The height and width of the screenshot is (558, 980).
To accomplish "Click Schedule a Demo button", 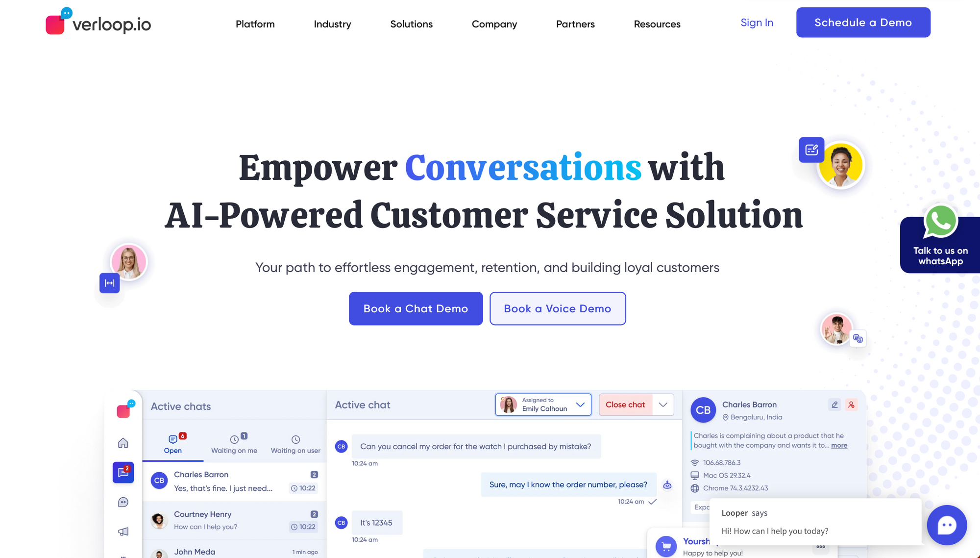I will point(863,22).
